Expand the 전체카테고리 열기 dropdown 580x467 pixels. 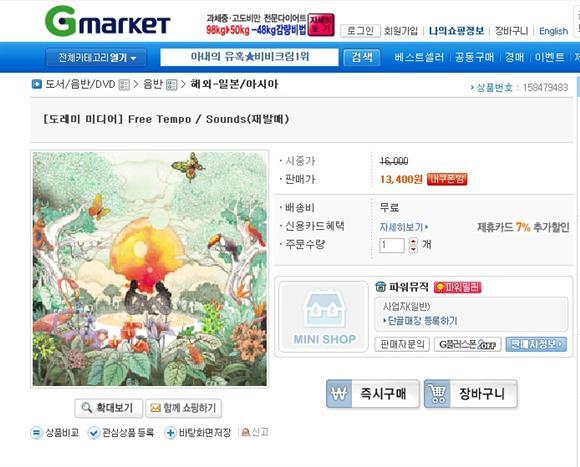(96, 58)
